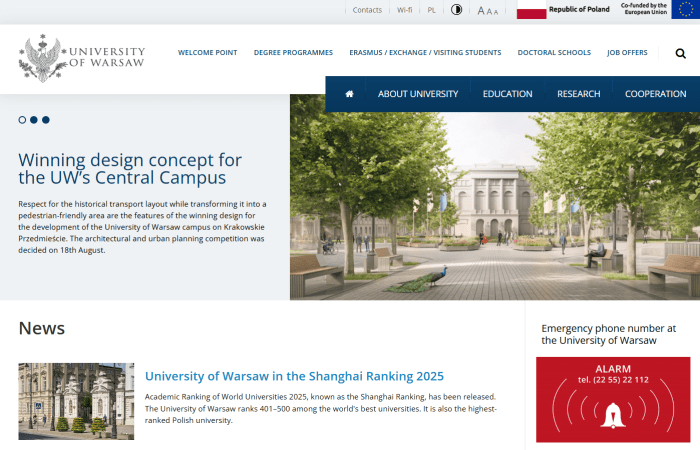Screen dimensions: 700x450
Task: Go to Doctoral Schools
Action: tap(554, 53)
